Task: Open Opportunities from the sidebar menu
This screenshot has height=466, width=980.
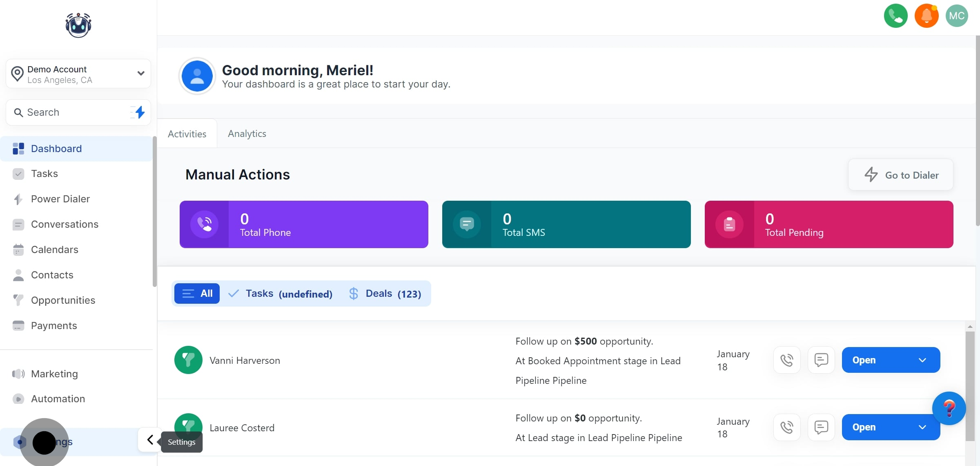Action: click(63, 300)
